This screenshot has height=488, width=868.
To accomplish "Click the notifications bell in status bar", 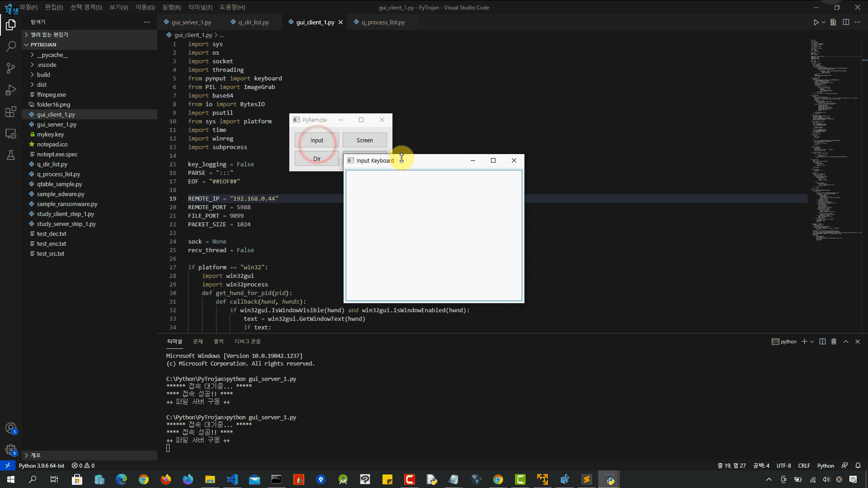I will [x=858, y=465].
